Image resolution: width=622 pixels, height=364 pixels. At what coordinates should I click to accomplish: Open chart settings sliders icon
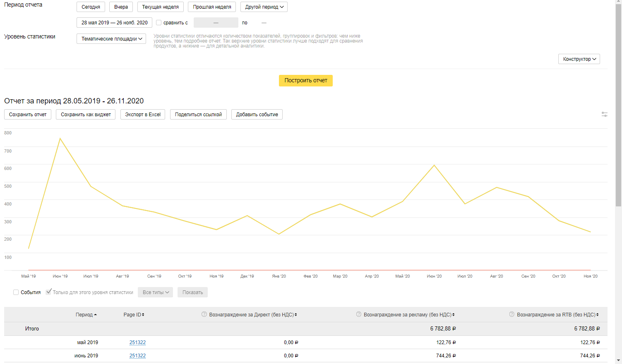(x=604, y=114)
